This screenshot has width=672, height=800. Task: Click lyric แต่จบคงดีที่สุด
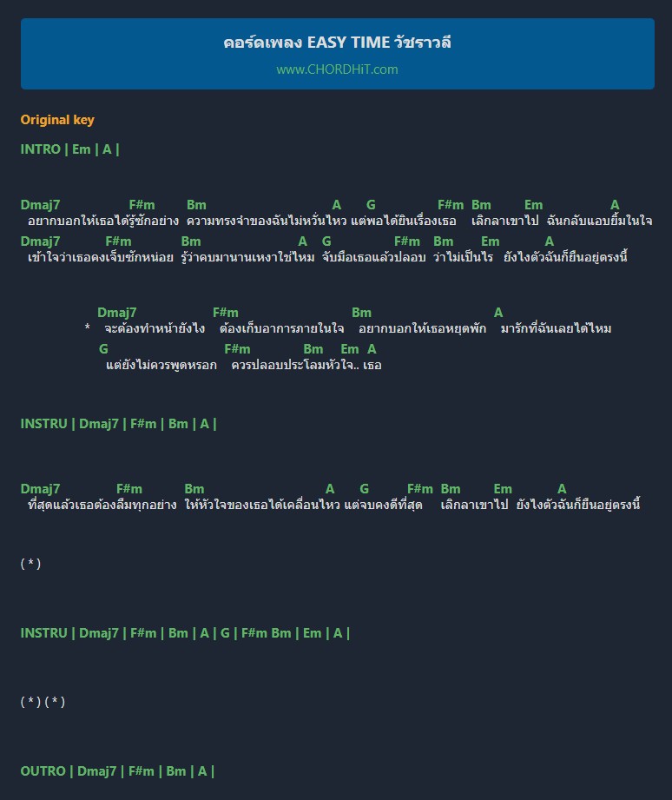click(384, 505)
